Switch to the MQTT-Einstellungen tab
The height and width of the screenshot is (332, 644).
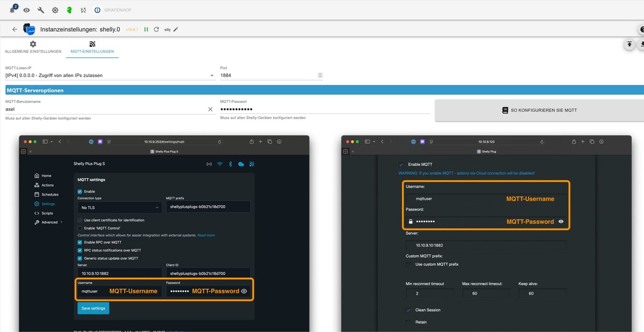tap(92, 47)
